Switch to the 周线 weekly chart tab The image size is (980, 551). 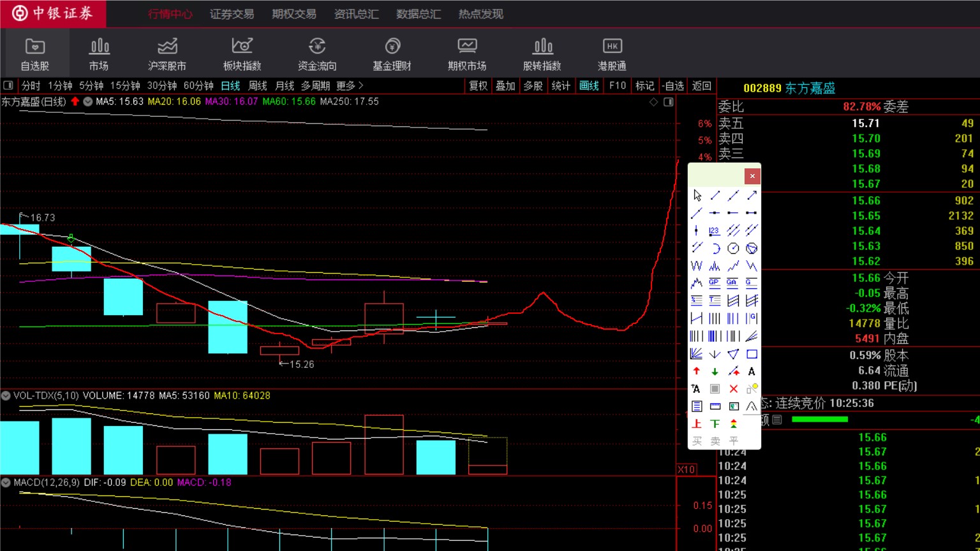pos(258,85)
